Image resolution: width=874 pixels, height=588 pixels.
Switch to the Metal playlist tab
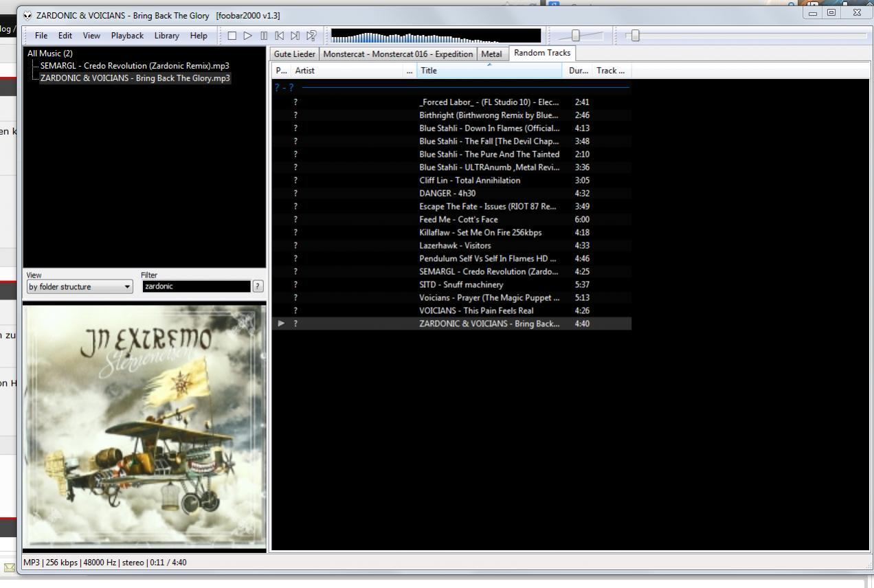tap(491, 54)
